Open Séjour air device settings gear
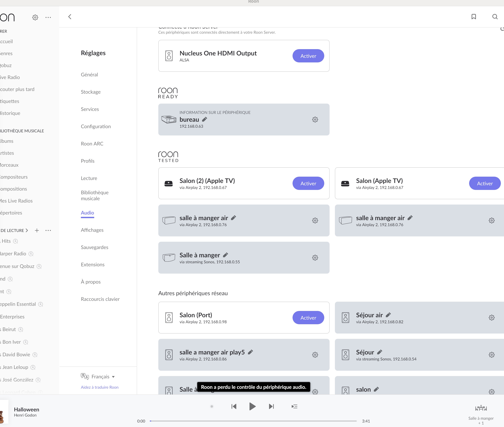Image resolution: width=504 pixels, height=427 pixels. click(x=491, y=318)
